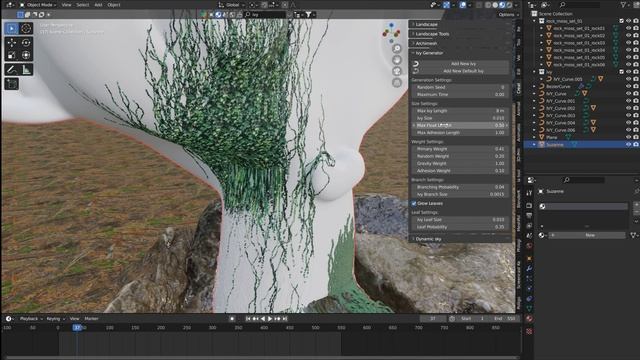Adjust the Branching Probability slider
Image resolution: width=640 pixels, height=360 pixels.
point(460,187)
